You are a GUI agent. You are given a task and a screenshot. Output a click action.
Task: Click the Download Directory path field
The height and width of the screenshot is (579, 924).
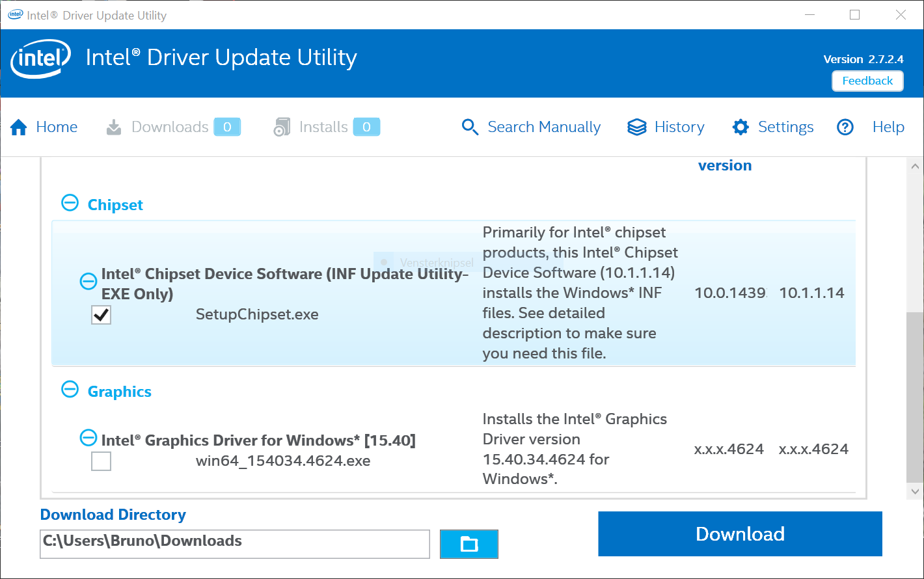235,544
